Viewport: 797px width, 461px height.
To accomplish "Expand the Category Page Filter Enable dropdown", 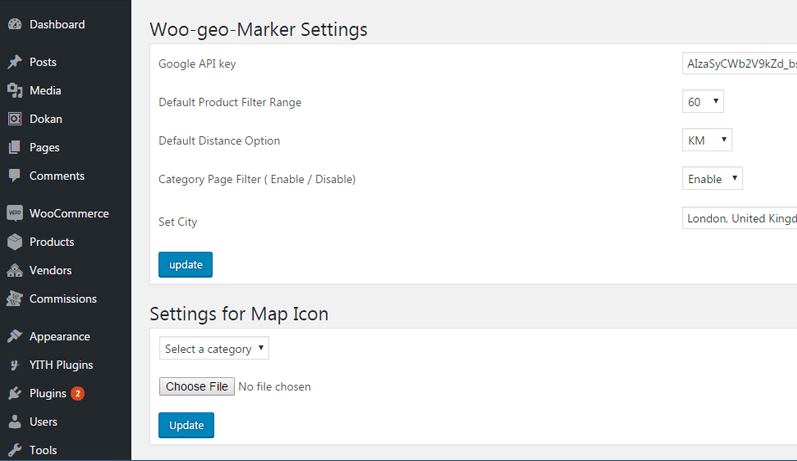I will tap(712, 178).
